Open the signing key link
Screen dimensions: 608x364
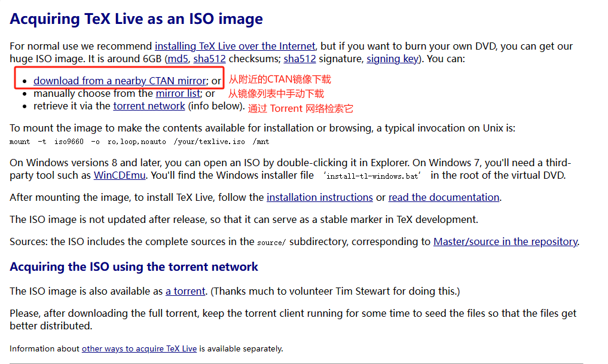[x=392, y=59]
